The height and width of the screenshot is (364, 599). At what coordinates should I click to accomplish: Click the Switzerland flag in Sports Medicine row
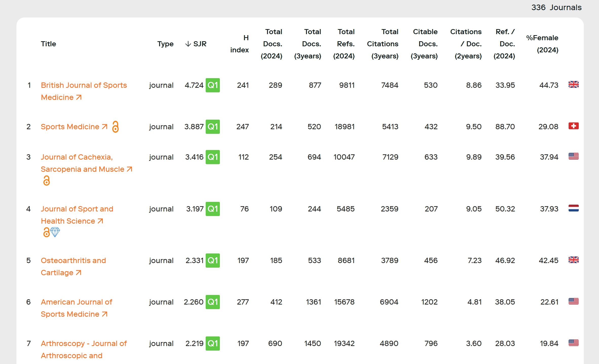[573, 126]
